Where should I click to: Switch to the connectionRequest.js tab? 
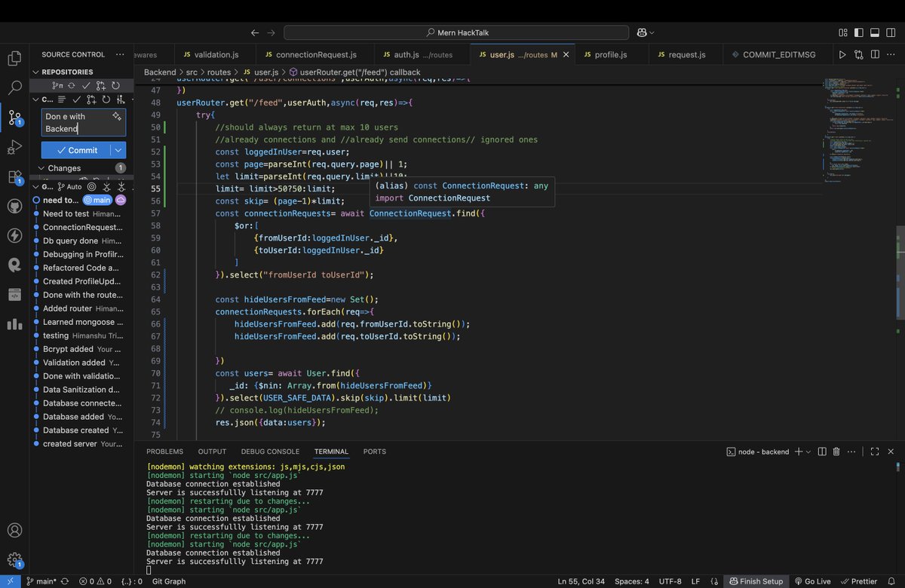coord(315,55)
